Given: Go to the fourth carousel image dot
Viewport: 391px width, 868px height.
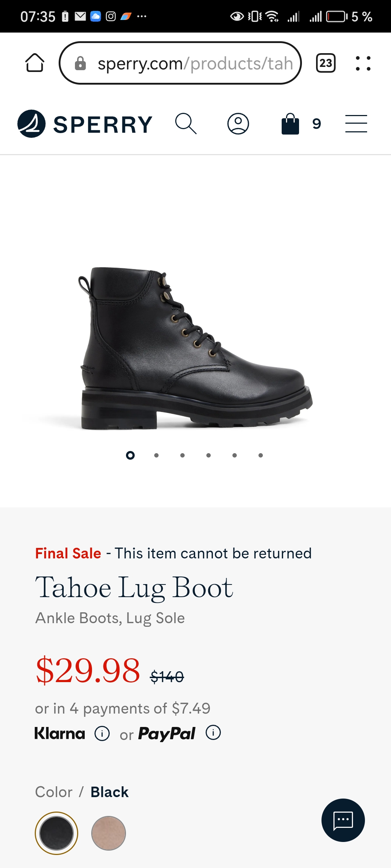Looking at the screenshot, I should point(209,455).
